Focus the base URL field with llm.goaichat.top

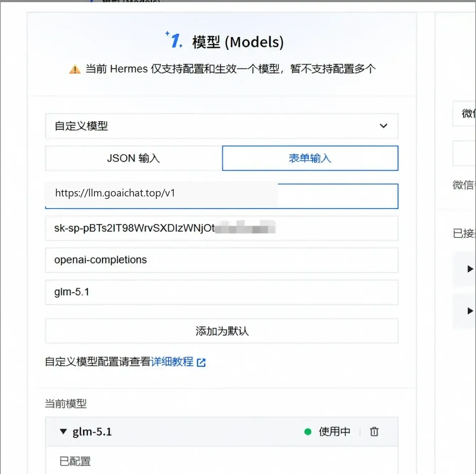point(221,196)
